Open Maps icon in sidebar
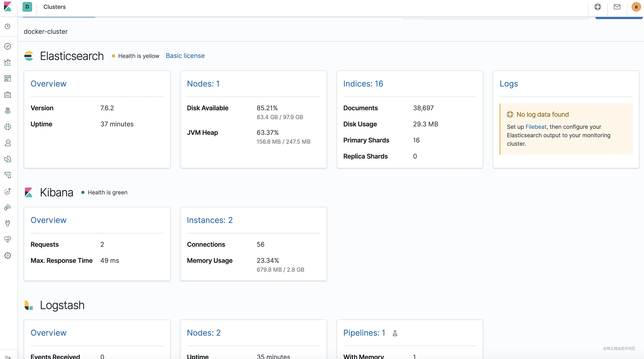Image resolution: width=644 pixels, height=359 pixels. pyautogui.click(x=8, y=110)
